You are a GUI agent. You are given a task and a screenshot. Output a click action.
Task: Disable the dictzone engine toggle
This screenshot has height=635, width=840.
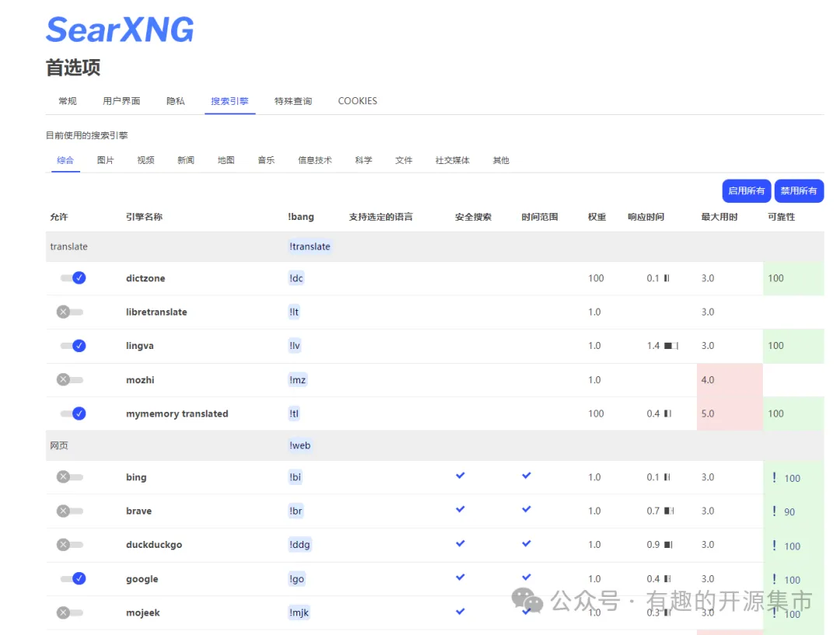pyautogui.click(x=73, y=278)
